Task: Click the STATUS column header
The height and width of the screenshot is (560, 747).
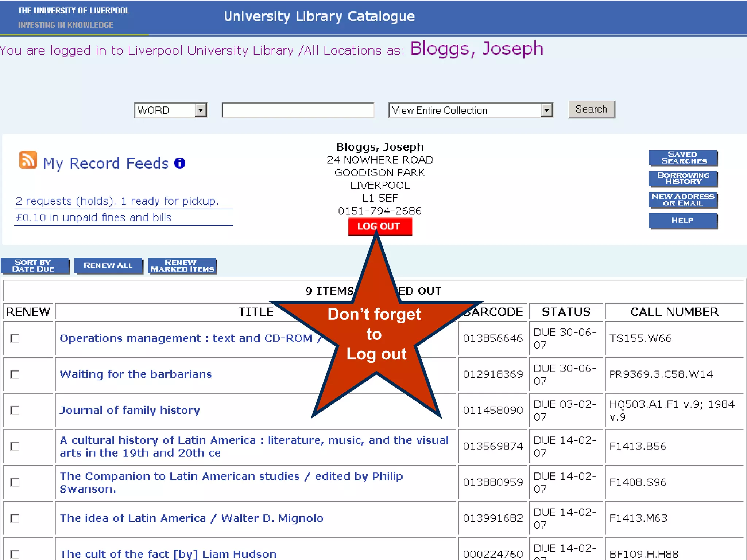Action: (x=566, y=312)
